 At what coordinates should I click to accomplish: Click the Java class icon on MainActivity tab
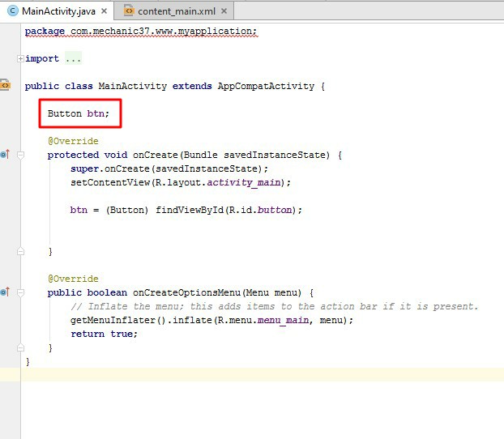coord(12,11)
